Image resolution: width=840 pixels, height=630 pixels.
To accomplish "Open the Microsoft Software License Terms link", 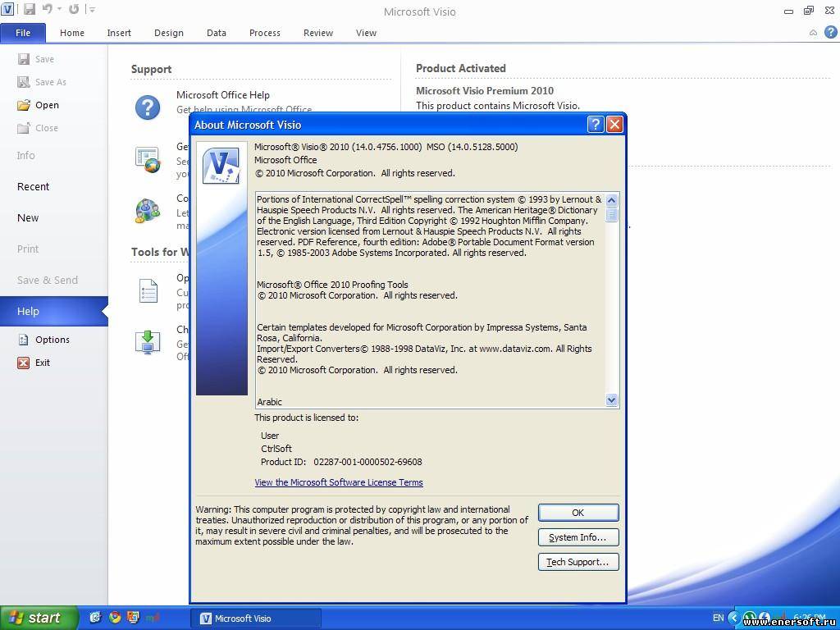I will [x=339, y=482].
